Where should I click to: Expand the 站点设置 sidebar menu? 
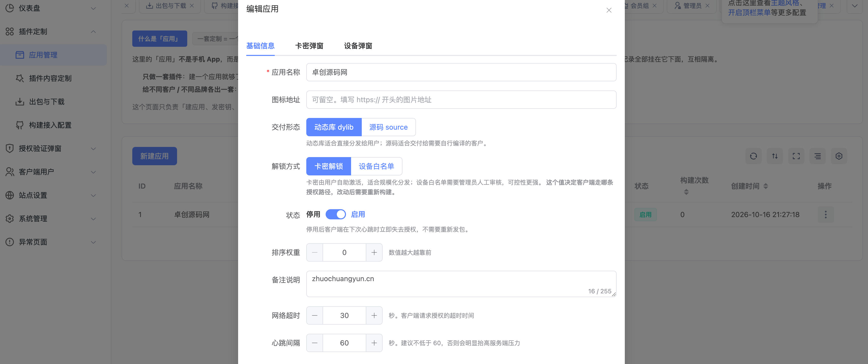53,195
